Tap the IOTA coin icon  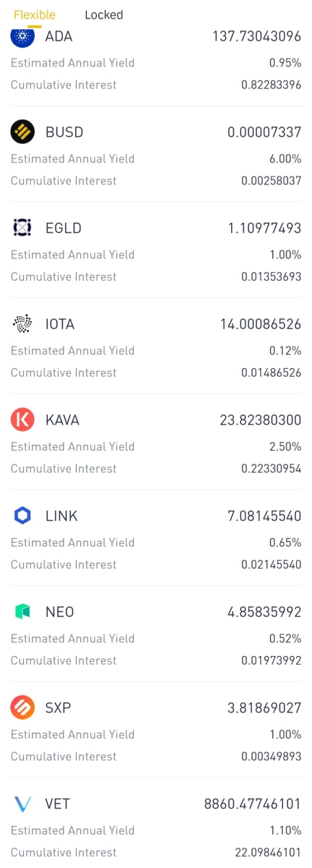22,324
